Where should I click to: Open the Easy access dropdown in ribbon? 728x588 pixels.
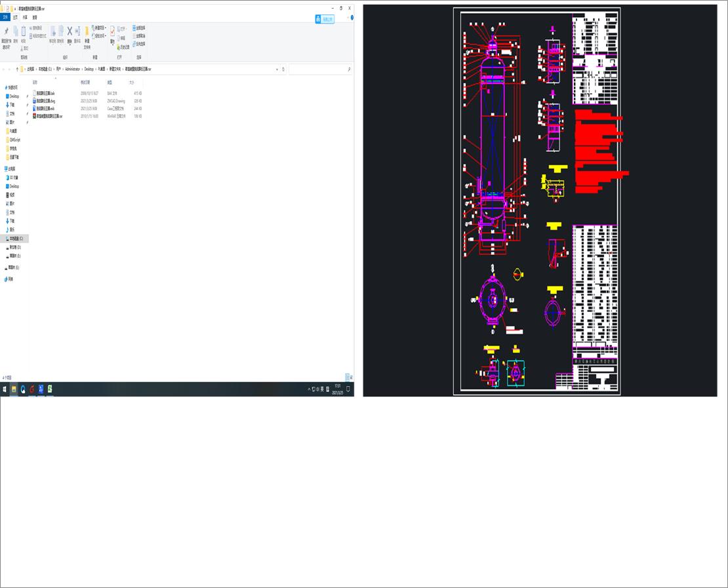point(99,36)
